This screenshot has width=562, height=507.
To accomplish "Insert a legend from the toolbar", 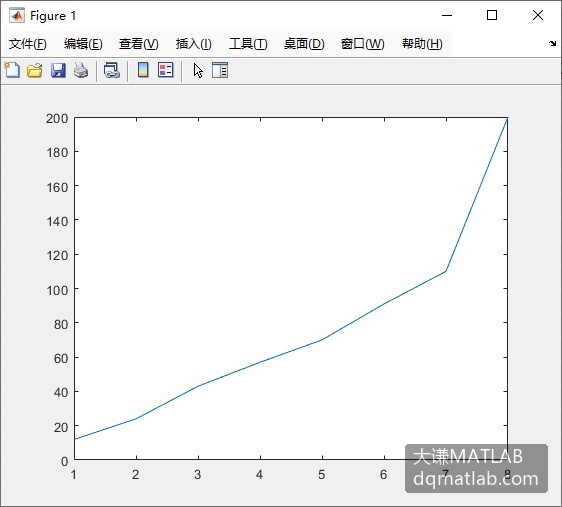I will point(166,70).
